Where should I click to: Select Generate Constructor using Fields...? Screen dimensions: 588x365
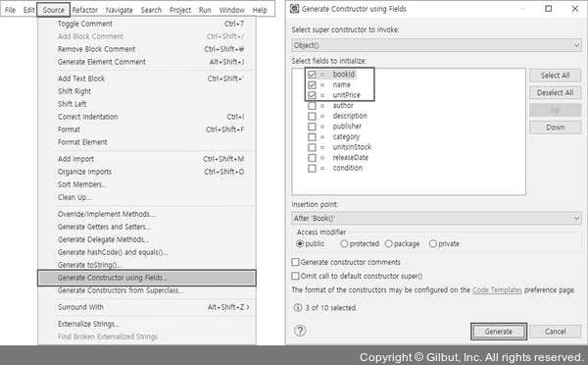pos(147,278)
